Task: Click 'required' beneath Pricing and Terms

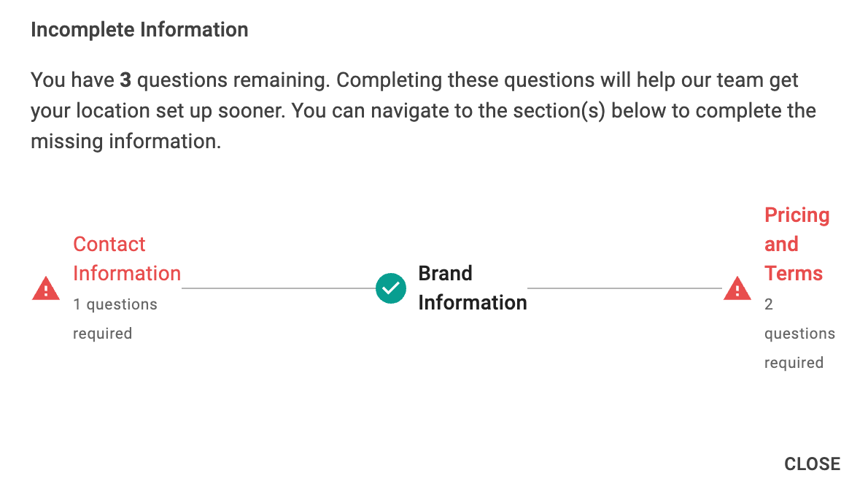Action: coord(794,363)
